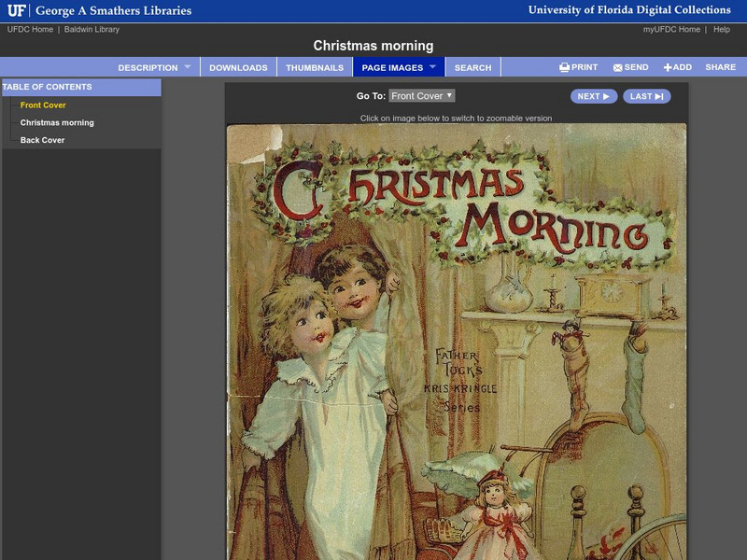The width and height of the screenshot is (747, 560).
Task: Share this item
Action: click(720, 67)
